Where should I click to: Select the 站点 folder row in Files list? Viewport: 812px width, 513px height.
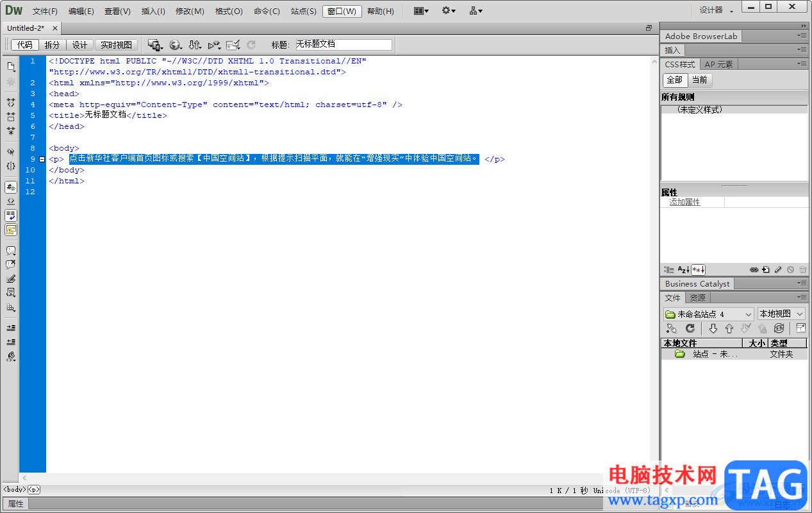[734, 354]
